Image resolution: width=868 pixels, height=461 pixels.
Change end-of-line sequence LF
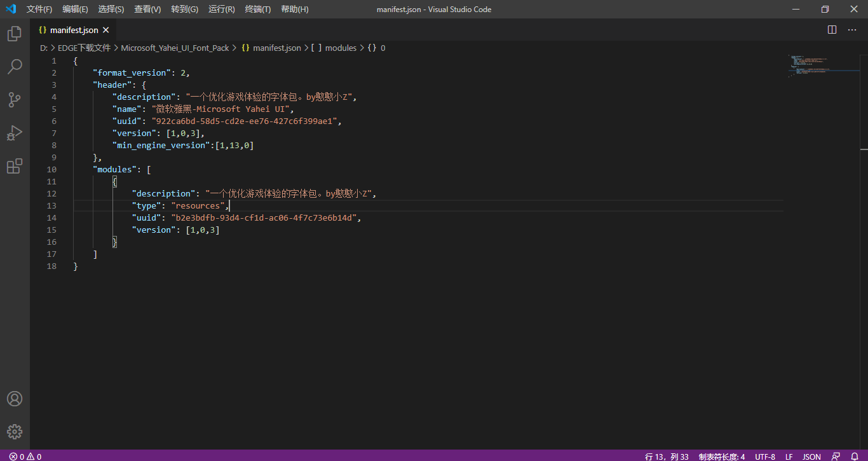(789, 456)
